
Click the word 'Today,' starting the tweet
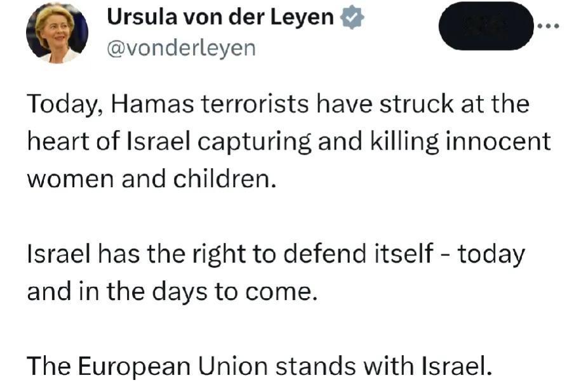[x=65, y=105]
